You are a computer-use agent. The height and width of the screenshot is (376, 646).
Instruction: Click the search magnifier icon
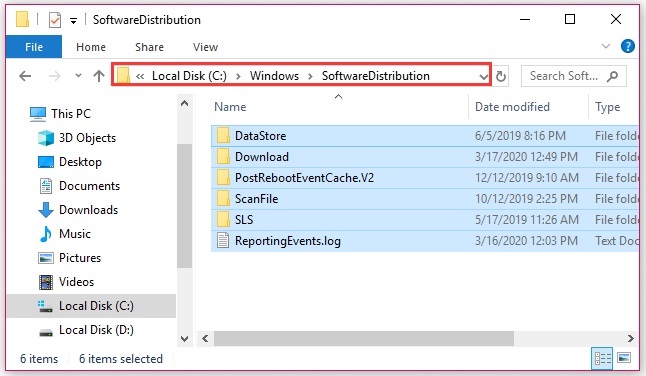613,76
